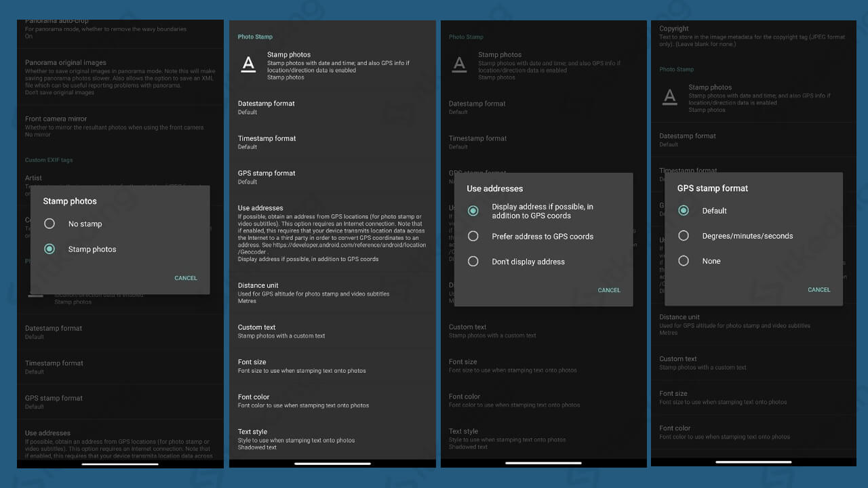Tap Panorama original images setting
Viewport: 868px width, 488px height.
[120, 77]
